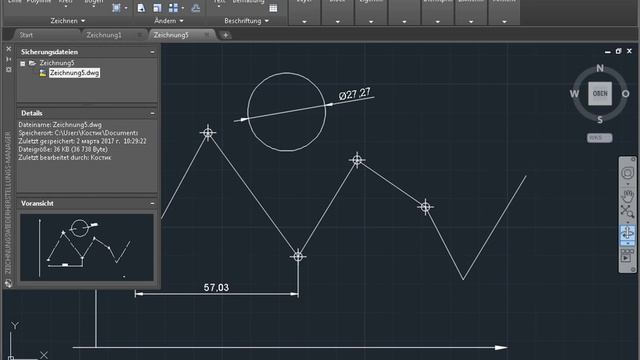This screenshot has width=640, height=360.
Task: Collapse the Sicherungsdateien section
Action: tap(152, 52)
